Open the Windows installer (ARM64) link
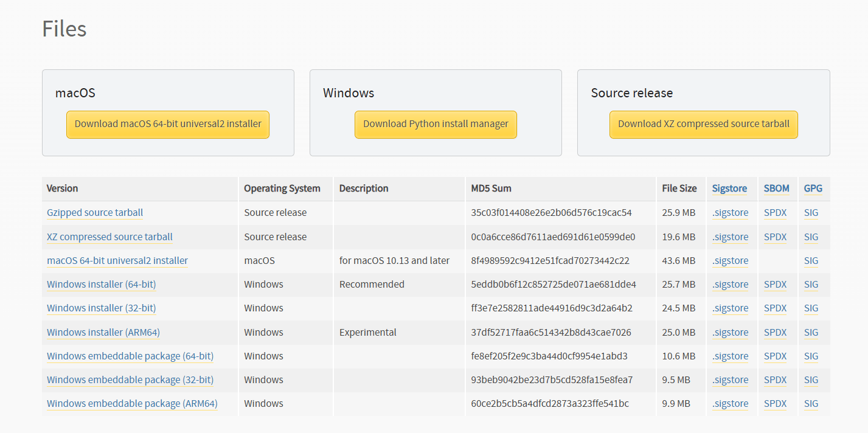 tap(103, 332)
